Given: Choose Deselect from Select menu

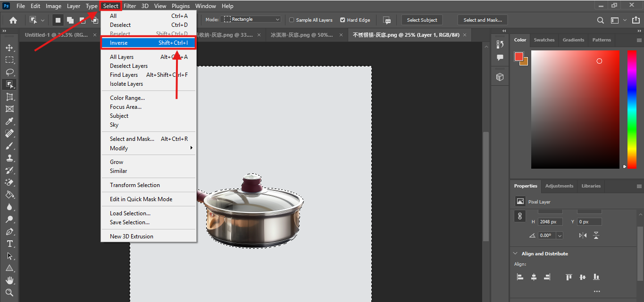Looking at the screenshot, I should [x=149, y=25].
